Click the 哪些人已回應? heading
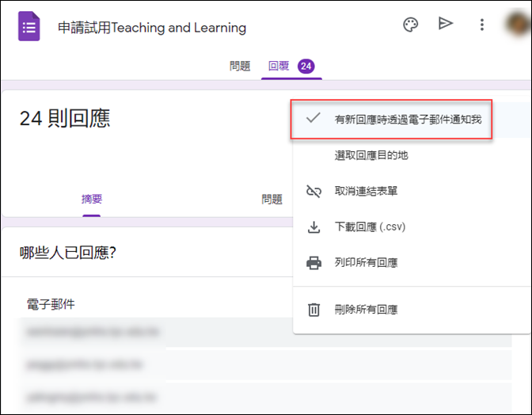Image resolution: width=532 pixels, height=415 pixels. pos(68,253)
